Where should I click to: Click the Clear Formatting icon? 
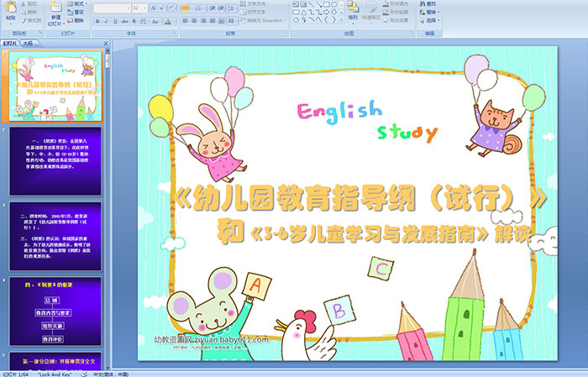click(x=172, y=8)
